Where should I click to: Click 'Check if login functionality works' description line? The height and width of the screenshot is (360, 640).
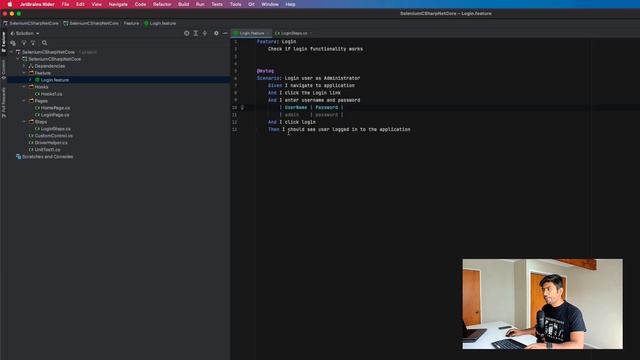point(315,49)
